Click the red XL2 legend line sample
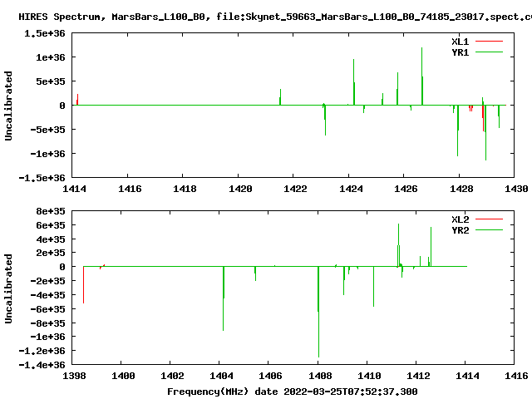This screenshot has width=532, height=399. click(489, 219)
